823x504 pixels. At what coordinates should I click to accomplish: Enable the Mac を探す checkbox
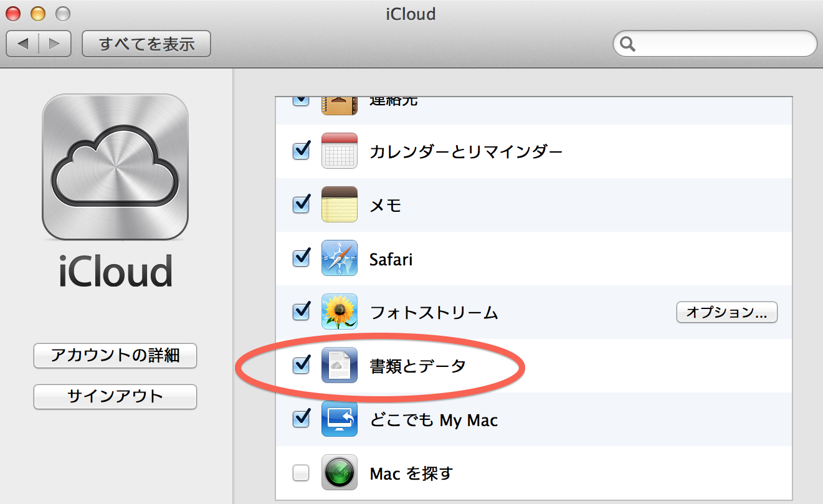pos(302,473)
